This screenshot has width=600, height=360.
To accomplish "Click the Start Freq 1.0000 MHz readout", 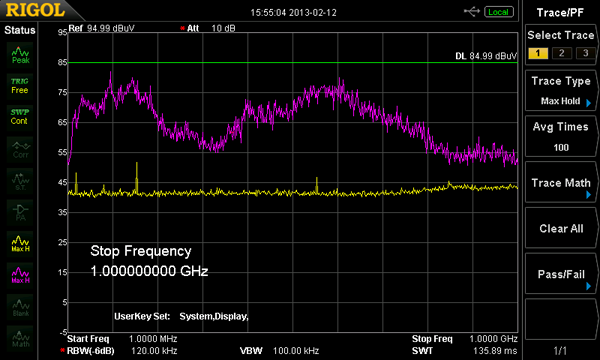I will click(122, 339).
